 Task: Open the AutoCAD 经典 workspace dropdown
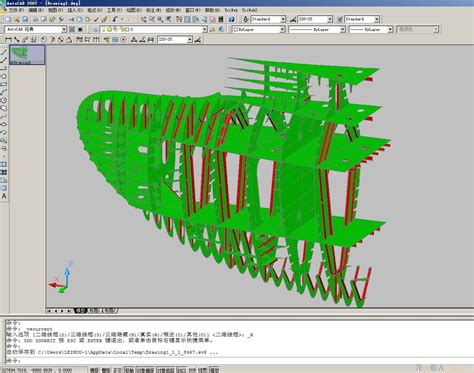36,29
